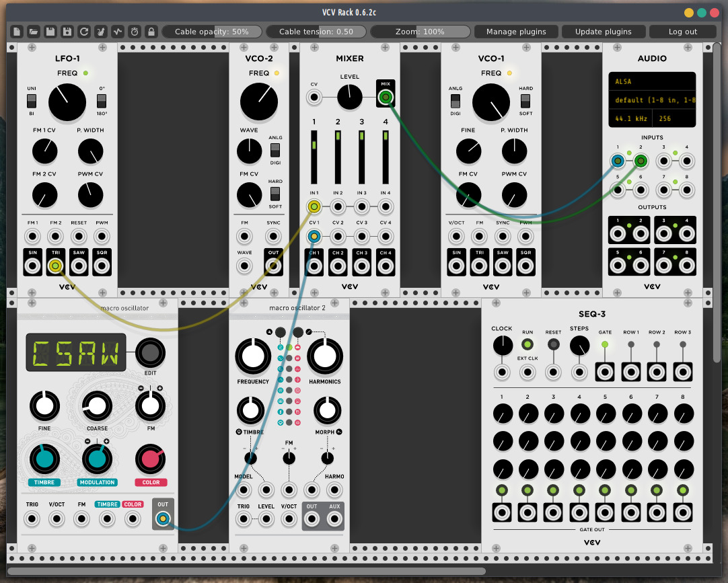Click the Mixer channel 3 fader

362,157
